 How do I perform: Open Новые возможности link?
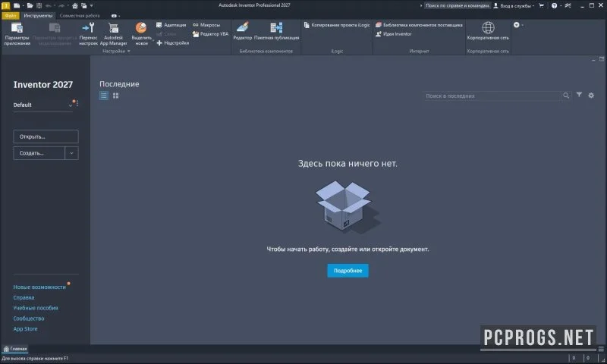pyautogui.click(x=39, y=287)
